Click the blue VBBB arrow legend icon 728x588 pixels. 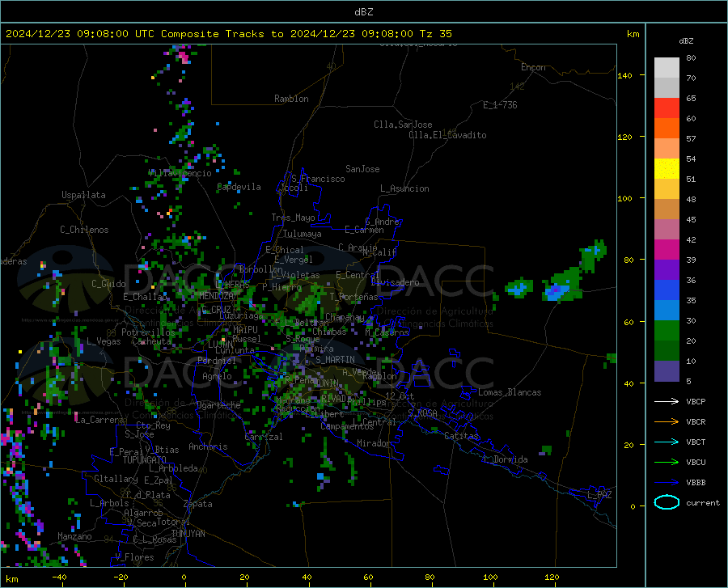click(x=667, y=482)
